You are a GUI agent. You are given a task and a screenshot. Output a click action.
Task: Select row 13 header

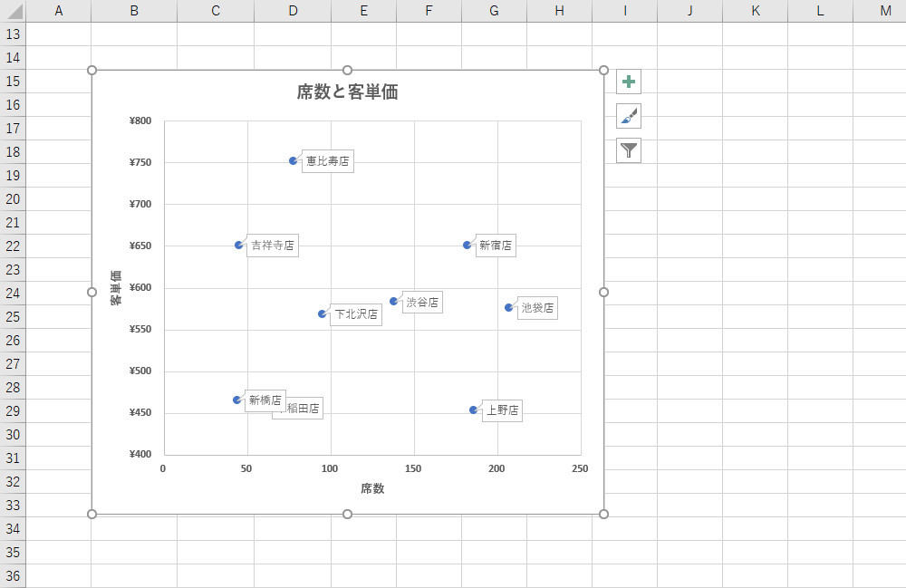coord(13,34)
